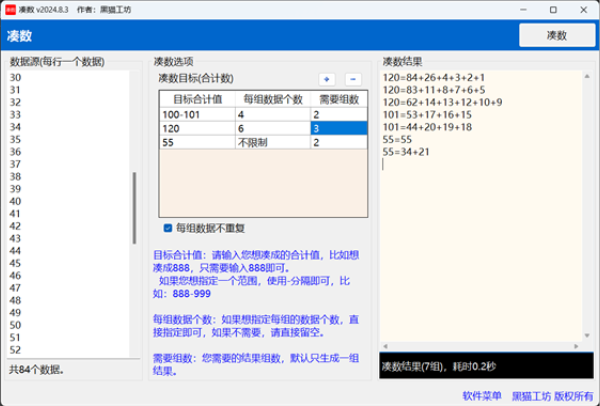600x406 pixels.
Task: Click the 凑数 run button
Action: [x=557, y=35]
